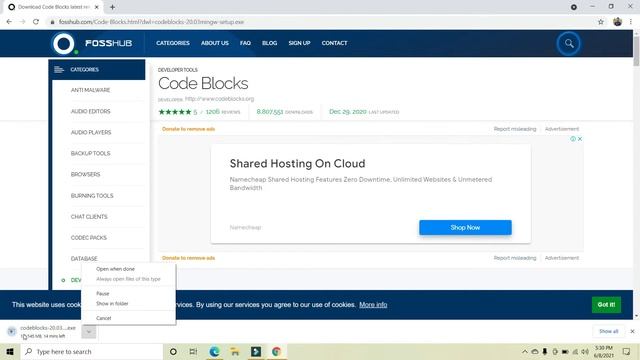Click the taskbar clock and date
Screen dimensions: 640x360
[x=604, y=351]
